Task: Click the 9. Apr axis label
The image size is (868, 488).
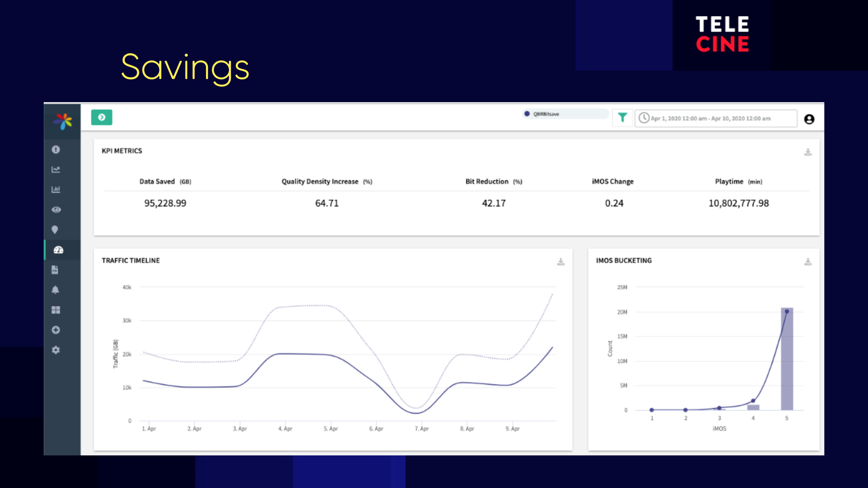Action: click(512, 429)
